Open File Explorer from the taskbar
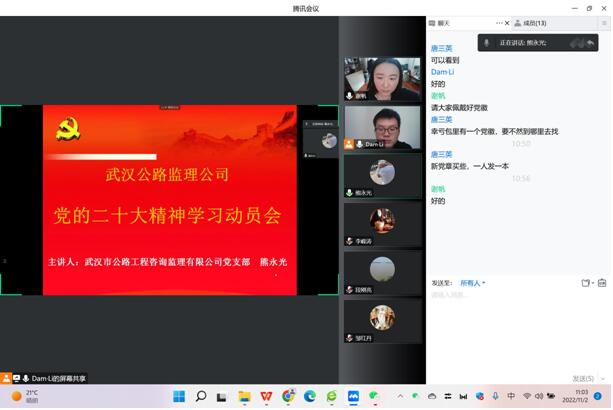This screenshot has height=410, width=613. [244, 397]
